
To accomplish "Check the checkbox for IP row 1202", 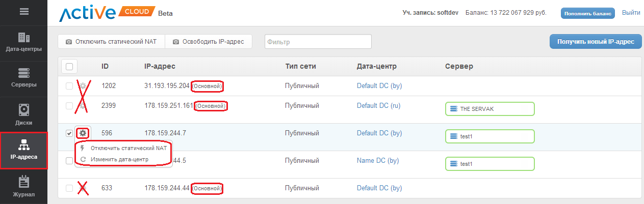I will coord(69,86).
